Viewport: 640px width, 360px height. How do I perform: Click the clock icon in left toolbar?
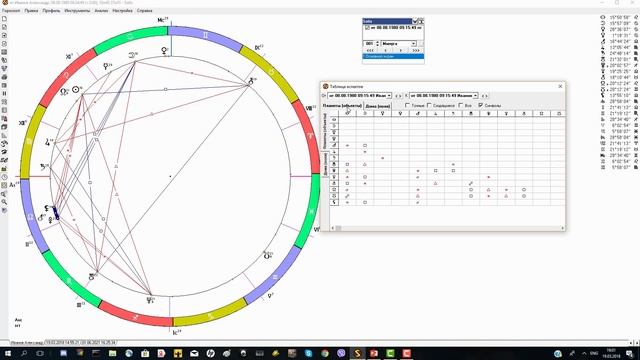coord(4,177)
